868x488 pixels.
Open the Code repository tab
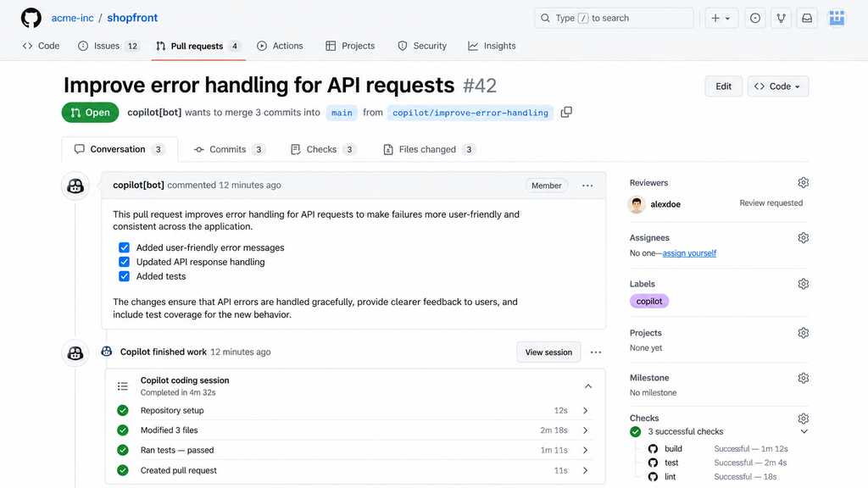coord(41,46)
